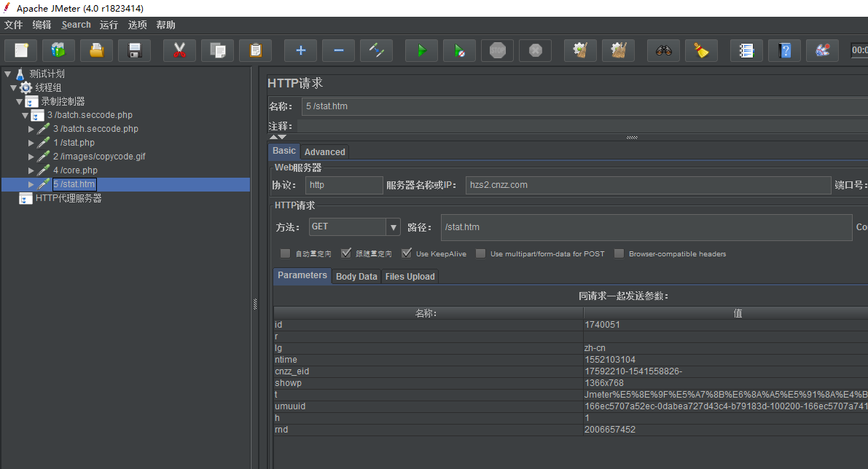This screenshot has height=469, width=868.
Task: Select HTTP代理服务器 in the tree
Action: (x=69, y=198)
